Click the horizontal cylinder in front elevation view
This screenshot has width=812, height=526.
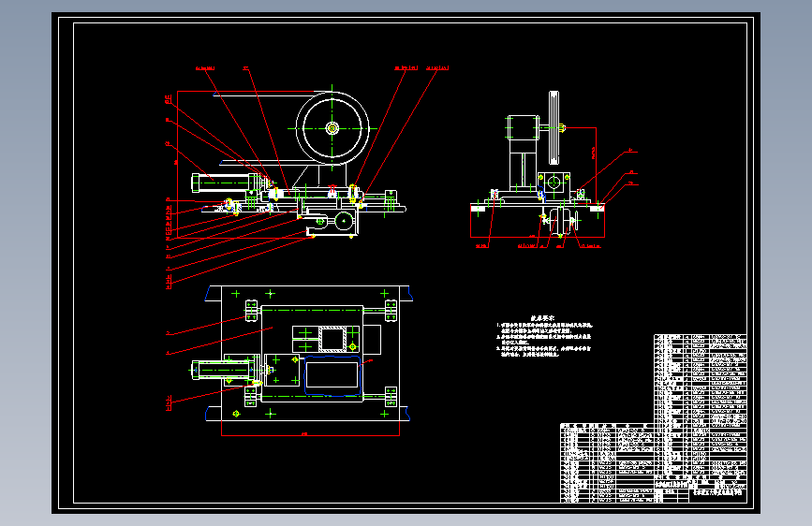(x=226, y=183)
